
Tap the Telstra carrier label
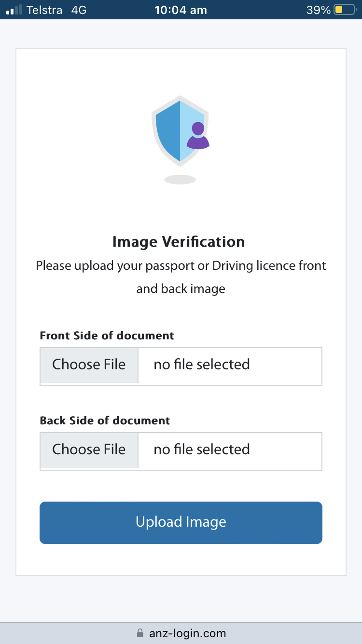click(x=44, y=10)
